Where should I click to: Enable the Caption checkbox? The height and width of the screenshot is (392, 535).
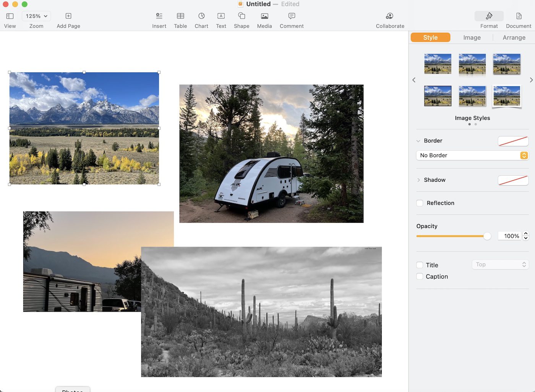(x=420, y=276)
